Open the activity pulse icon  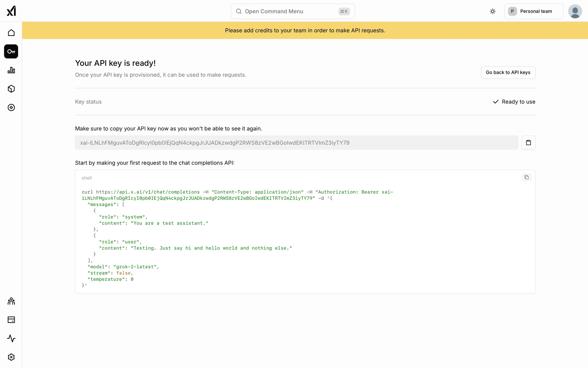tap(11, 339)
